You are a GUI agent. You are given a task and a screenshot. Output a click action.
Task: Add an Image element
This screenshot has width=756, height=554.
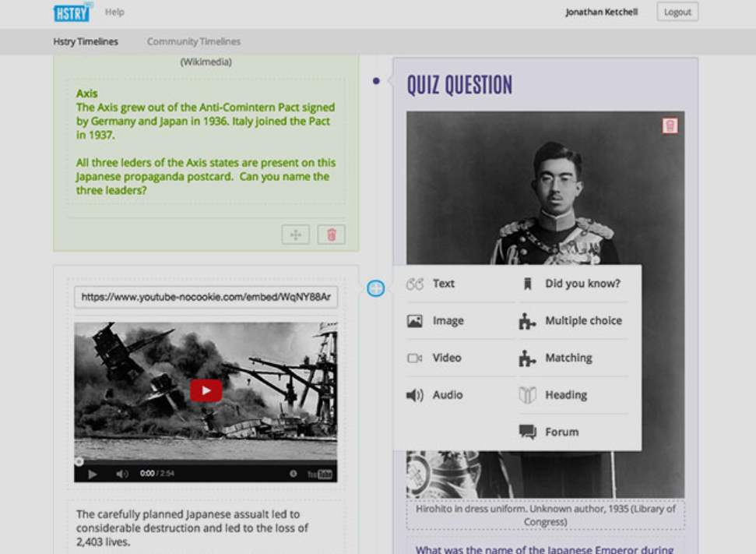pos(448,321)
